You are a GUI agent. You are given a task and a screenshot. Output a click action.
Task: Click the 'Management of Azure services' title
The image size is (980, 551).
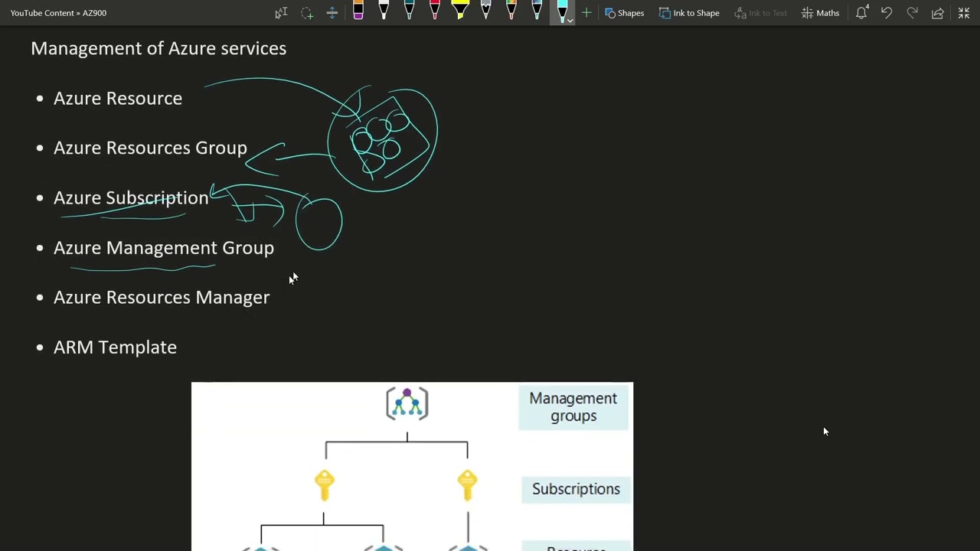click(158, 48)
